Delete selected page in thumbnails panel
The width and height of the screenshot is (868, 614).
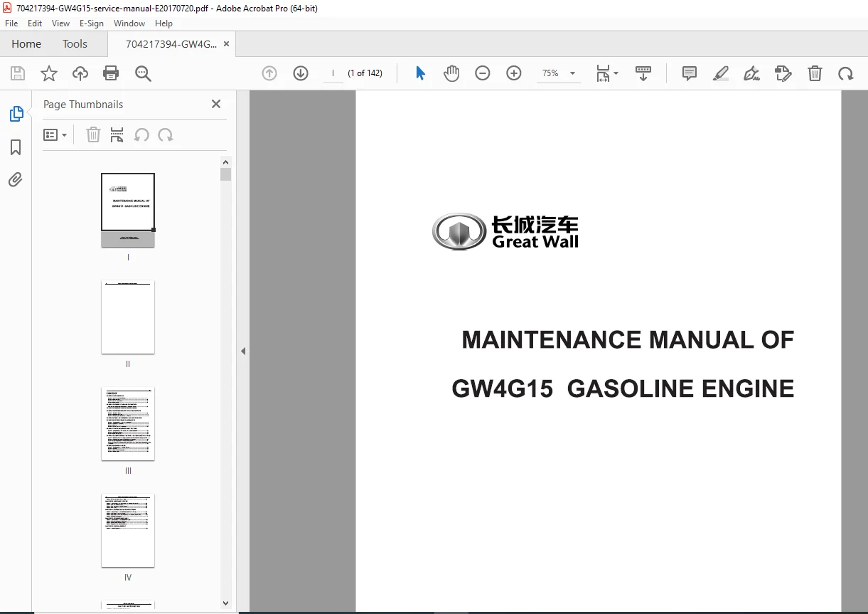[x=93, y=134]
